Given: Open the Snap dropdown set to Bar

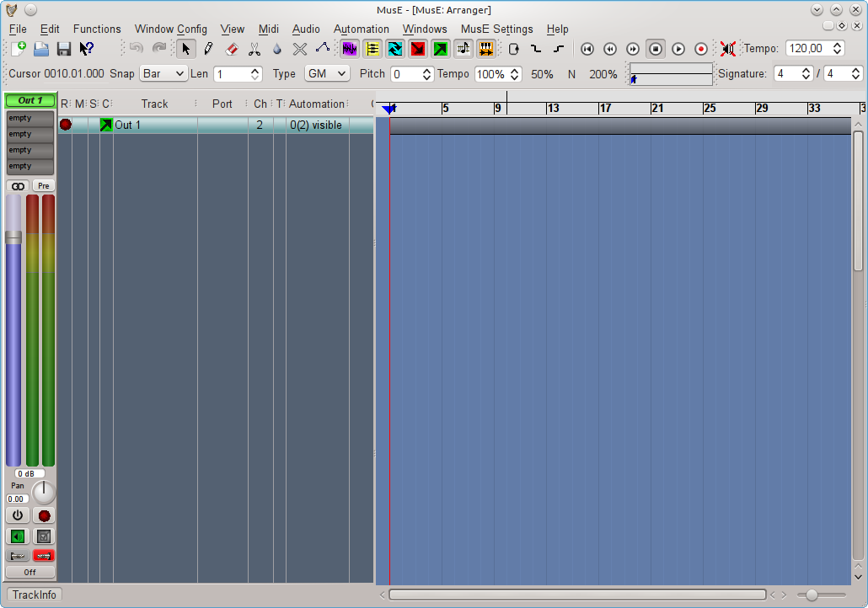Looking at the screenshot, I should click(x=163, y=74).
